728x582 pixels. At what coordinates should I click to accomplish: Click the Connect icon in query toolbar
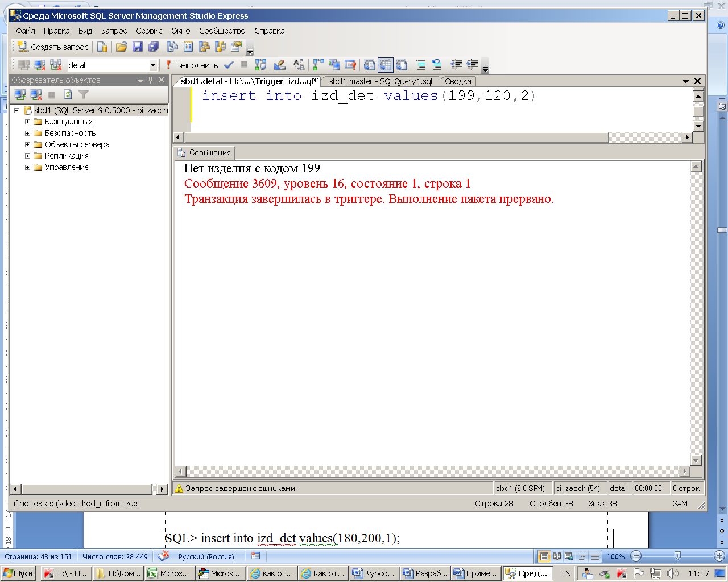[23, 65]
